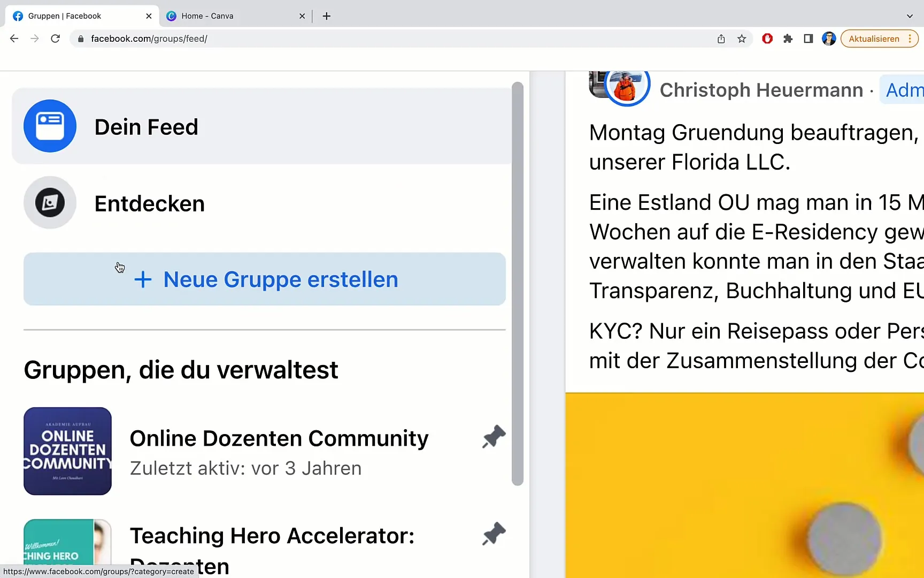Screen dimensions: 924x578
Task: Bookmark this page with star icon
Action: pyautogui.click(x=742, y=39)
